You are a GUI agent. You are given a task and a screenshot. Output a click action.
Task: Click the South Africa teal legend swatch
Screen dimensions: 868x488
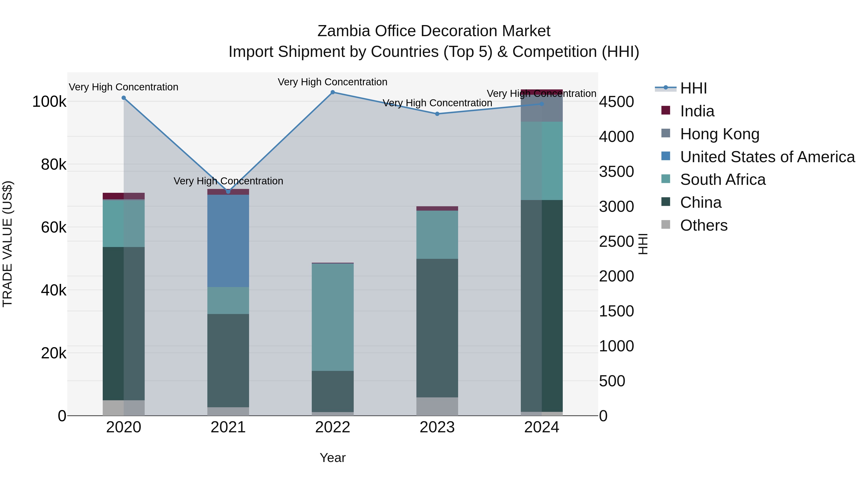pyautogui.click(x=666, y=179)
